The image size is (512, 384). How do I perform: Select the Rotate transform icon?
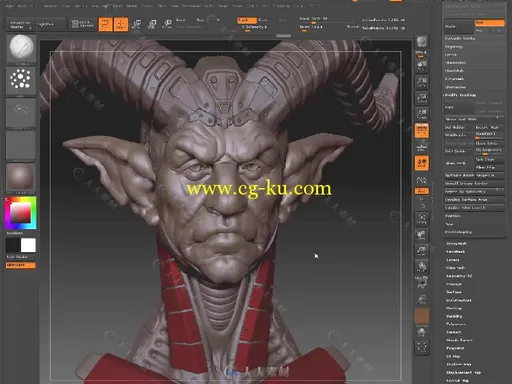(167, 24)
